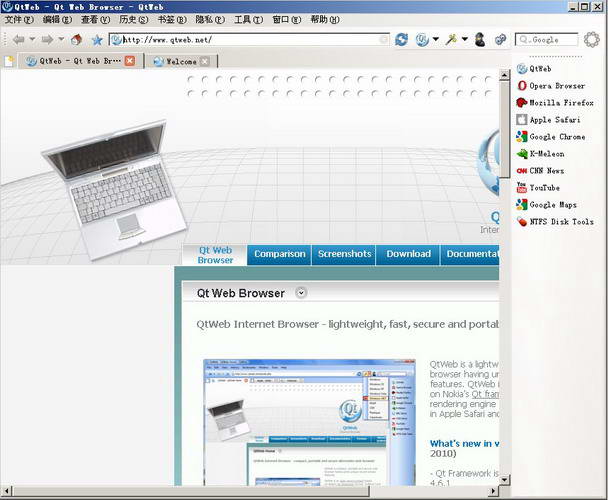Open the NTFS Disk Tools bookmark
Viewport: 608px width, 500px height.
click(x=555, y=222)
